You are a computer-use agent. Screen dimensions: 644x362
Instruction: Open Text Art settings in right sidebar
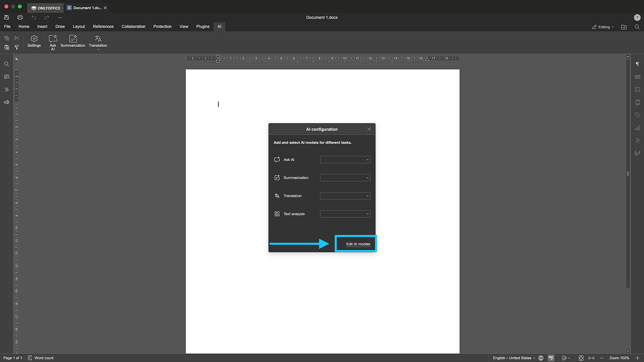[638, 140]
